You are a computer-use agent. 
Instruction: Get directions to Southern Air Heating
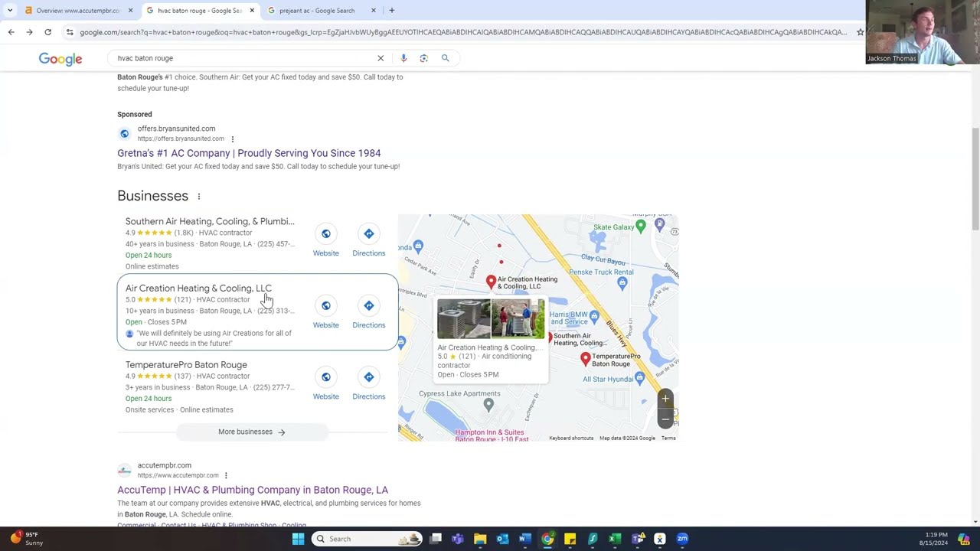tap(368, 233)
